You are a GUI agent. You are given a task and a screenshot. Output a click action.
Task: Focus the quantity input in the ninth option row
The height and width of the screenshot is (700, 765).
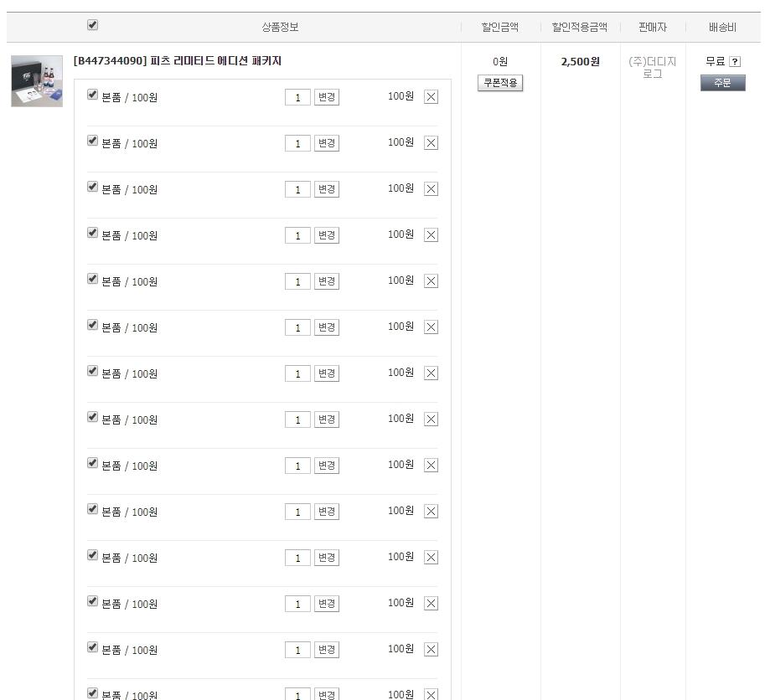pyautogui.click(x=297, y=466)
